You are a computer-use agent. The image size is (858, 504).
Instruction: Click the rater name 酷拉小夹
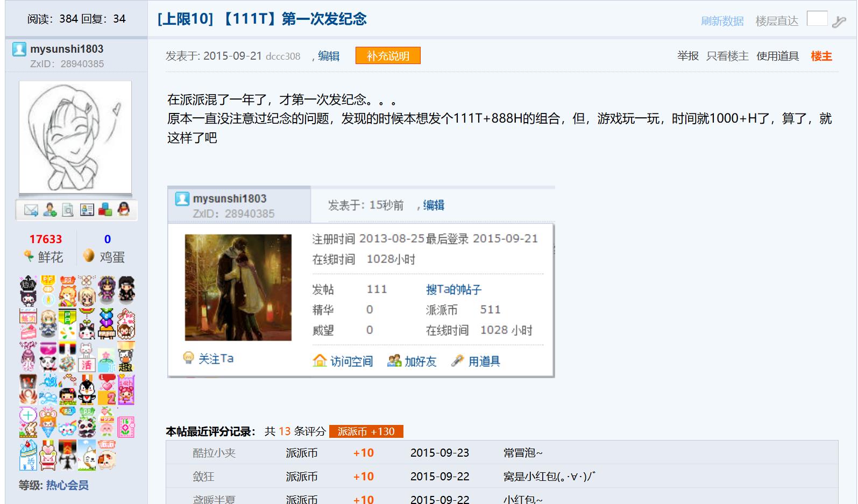[214, 453]
